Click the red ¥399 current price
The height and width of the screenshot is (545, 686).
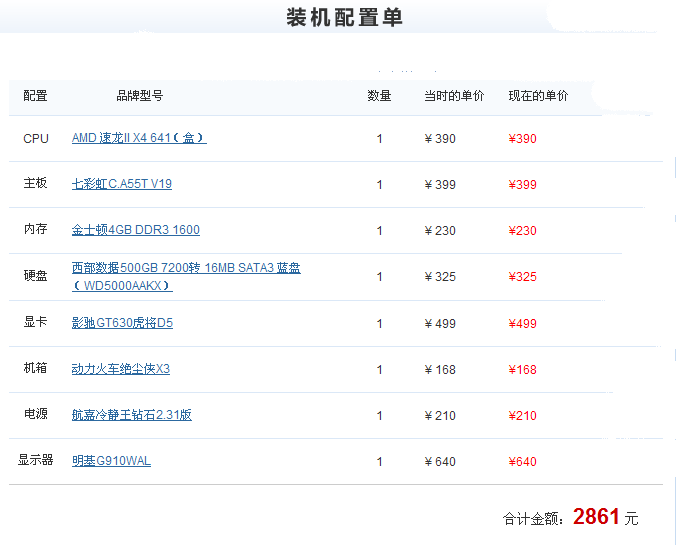(522, 185)
